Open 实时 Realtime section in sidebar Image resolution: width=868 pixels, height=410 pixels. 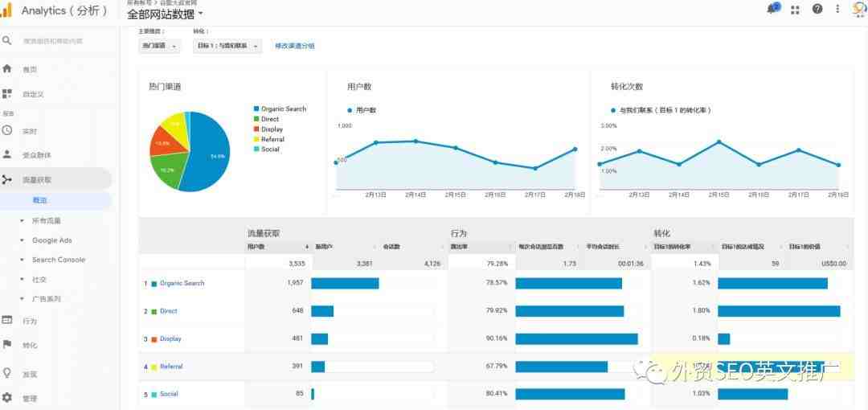[x=30, y=131]
